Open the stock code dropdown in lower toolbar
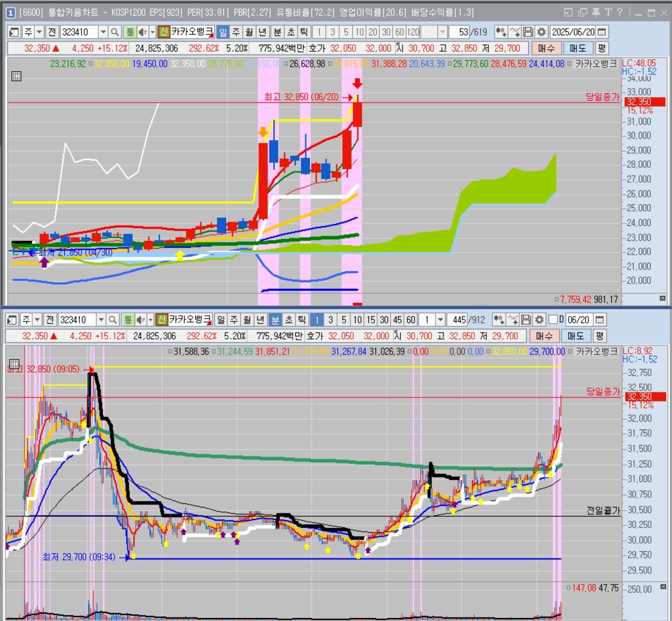 coord(101,320)
